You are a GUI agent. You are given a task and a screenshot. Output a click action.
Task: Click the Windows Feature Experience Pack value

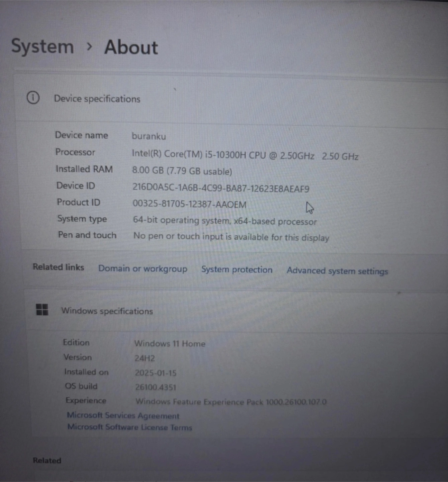click(x=231, y=402)
